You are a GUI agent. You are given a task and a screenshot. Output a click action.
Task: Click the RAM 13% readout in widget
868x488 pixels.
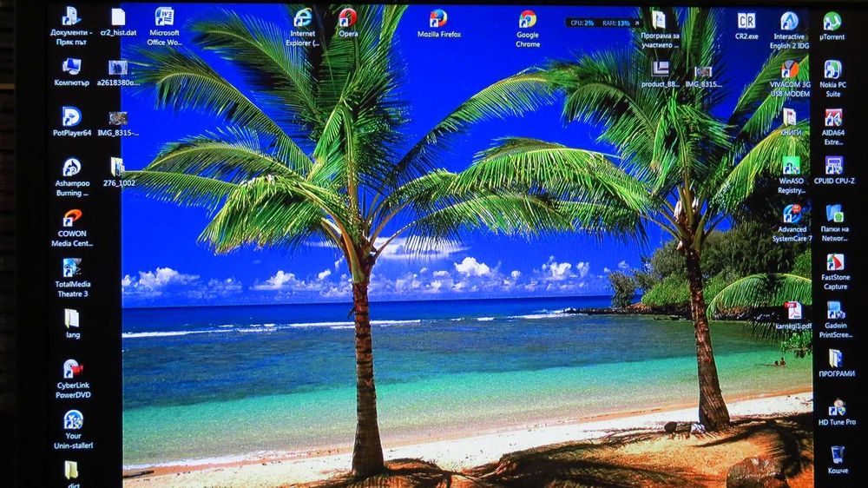coord(615,23)
